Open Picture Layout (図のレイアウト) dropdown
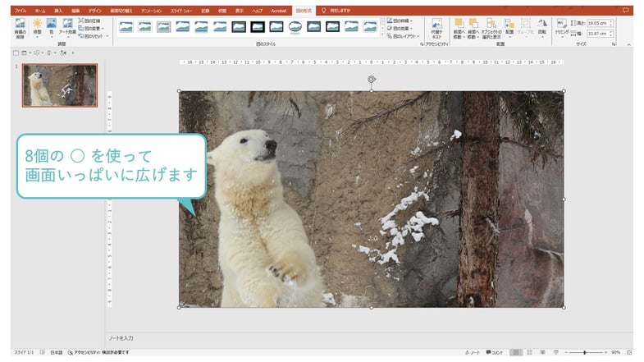This screenshot has height=362, width=644. coord(403,36)
